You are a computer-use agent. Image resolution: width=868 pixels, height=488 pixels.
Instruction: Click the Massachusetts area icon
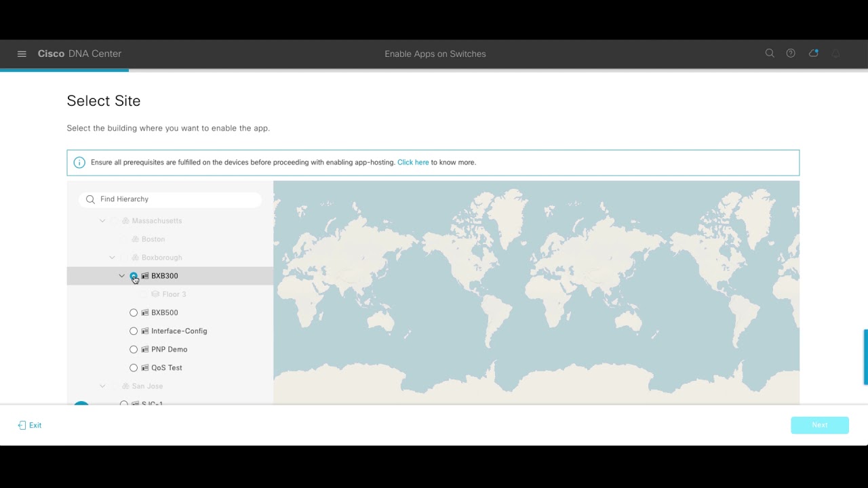tap(125, 221)
